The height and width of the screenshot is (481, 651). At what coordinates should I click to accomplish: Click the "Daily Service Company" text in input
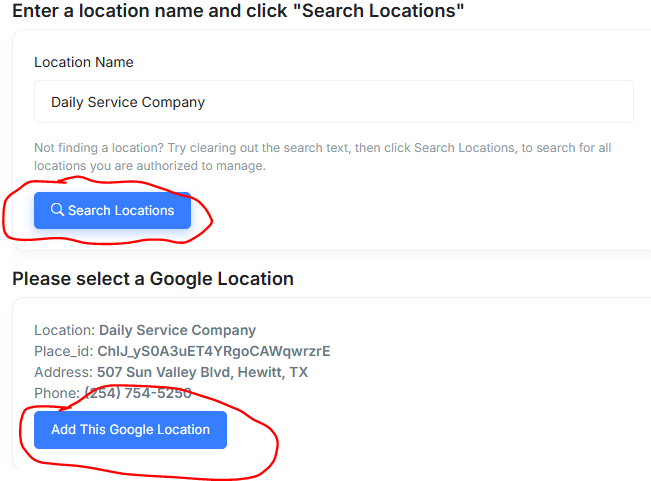128,102
